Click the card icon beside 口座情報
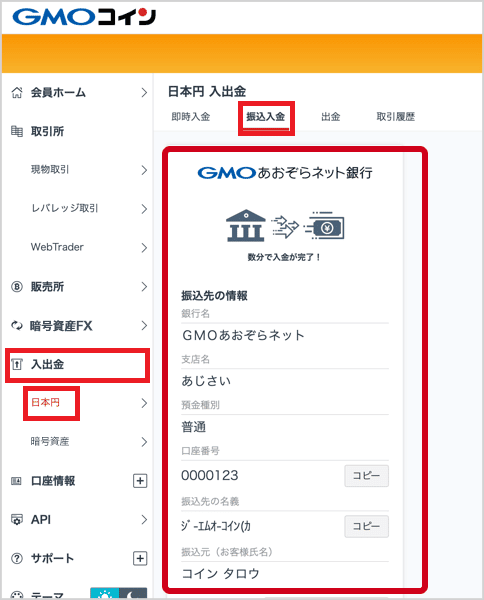The height and width of the screenshot is (600, 484). [x=16, y=481]
